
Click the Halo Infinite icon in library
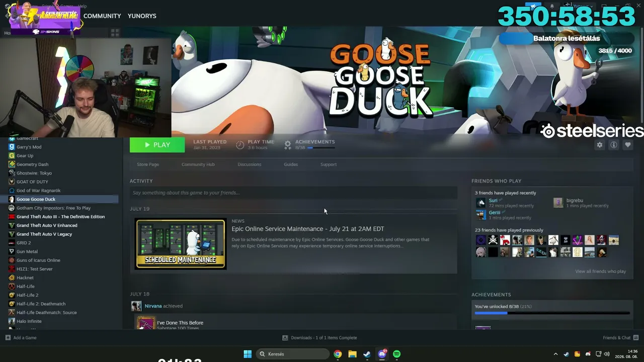tap(12, 321)
